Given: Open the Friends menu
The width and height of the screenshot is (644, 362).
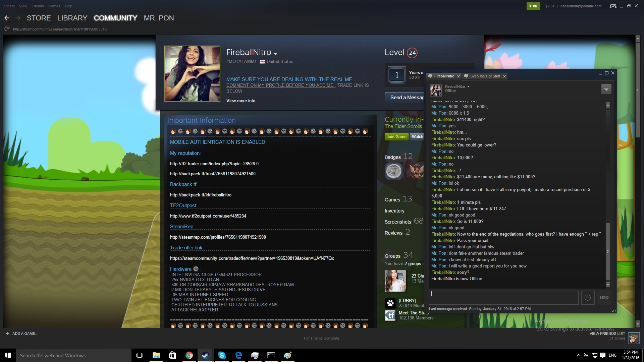Looking at the screenshot, I should pyautogui.click(x=38, y=6).
